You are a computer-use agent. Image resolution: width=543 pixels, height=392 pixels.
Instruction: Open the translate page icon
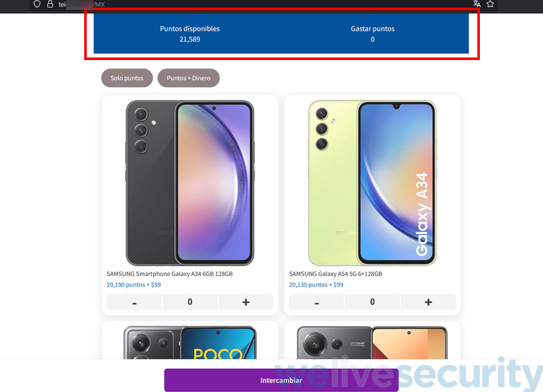pyautogui.click(x=477, y=4)
